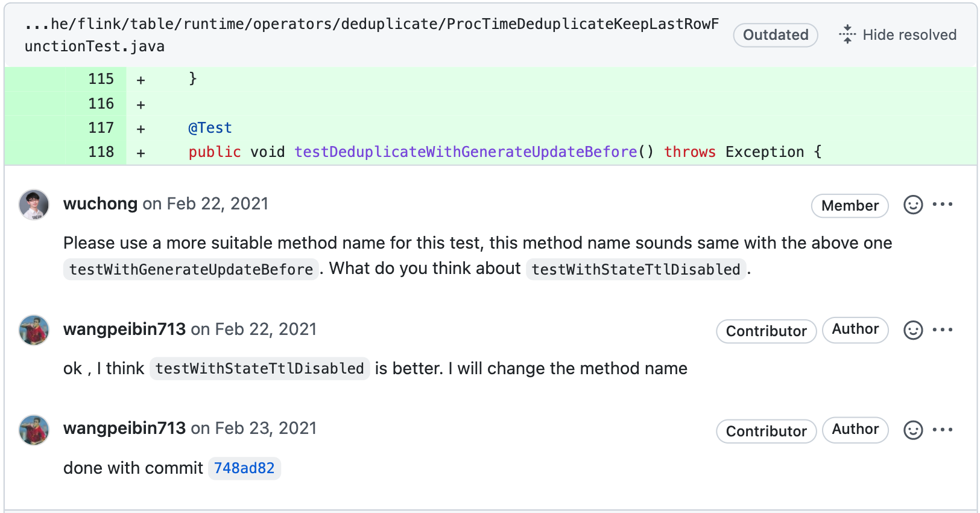The height and width of the screenshot is (513, 980).
Task: Click wangpeibin713's avatar on Feb 23 comment
Action: (34, 430)
